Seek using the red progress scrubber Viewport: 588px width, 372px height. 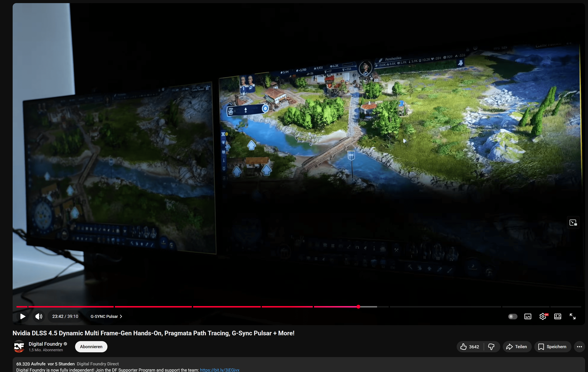tap(358, 307)
